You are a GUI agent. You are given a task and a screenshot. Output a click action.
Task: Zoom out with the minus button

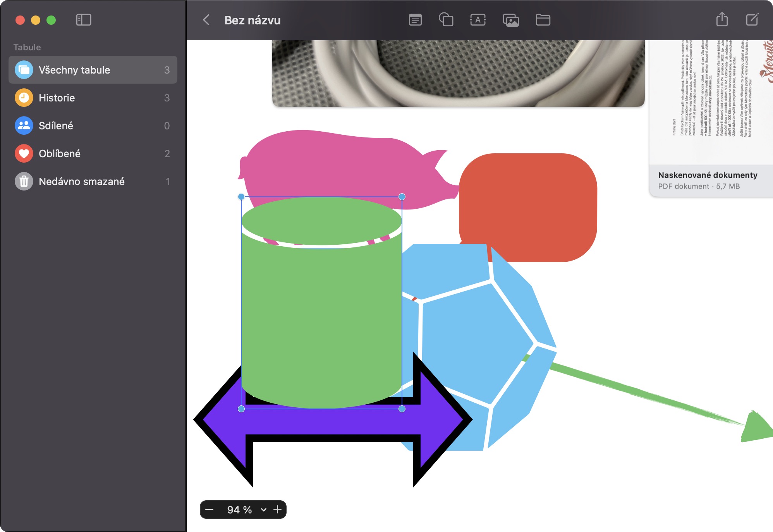210,510
